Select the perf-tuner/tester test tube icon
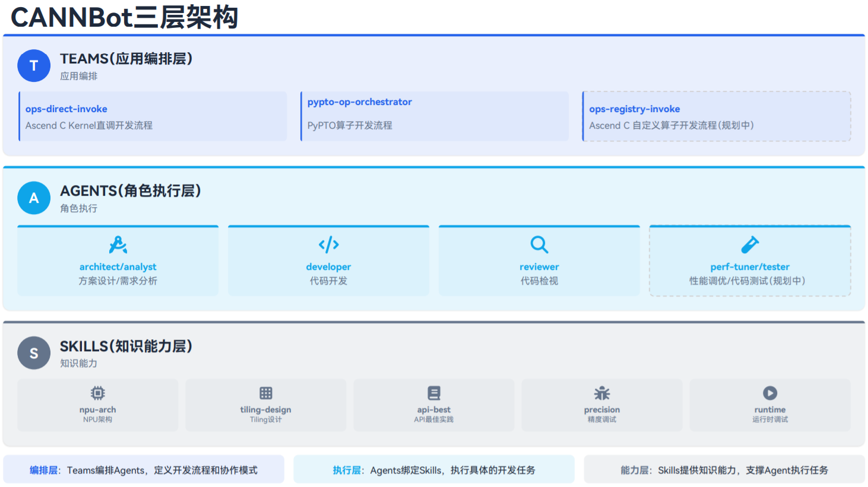868x487 pixels. [750, 244]
